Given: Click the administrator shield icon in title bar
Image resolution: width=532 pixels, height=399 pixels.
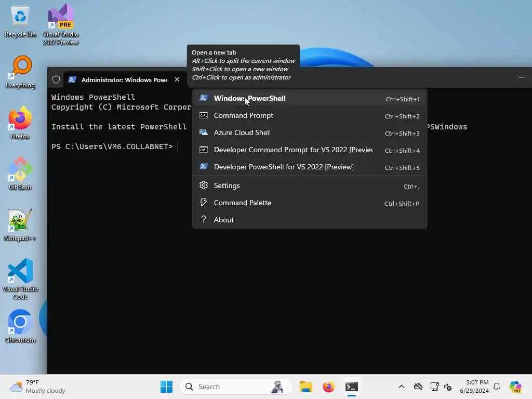Looking at the screenshot, I should coord(56,79).
